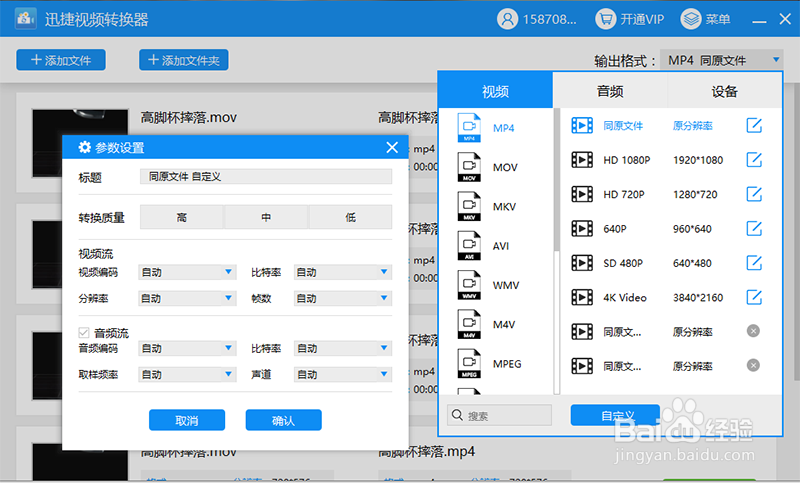Click the film icon beside 640P
This screenshot has height=483, width=800.
582,228
